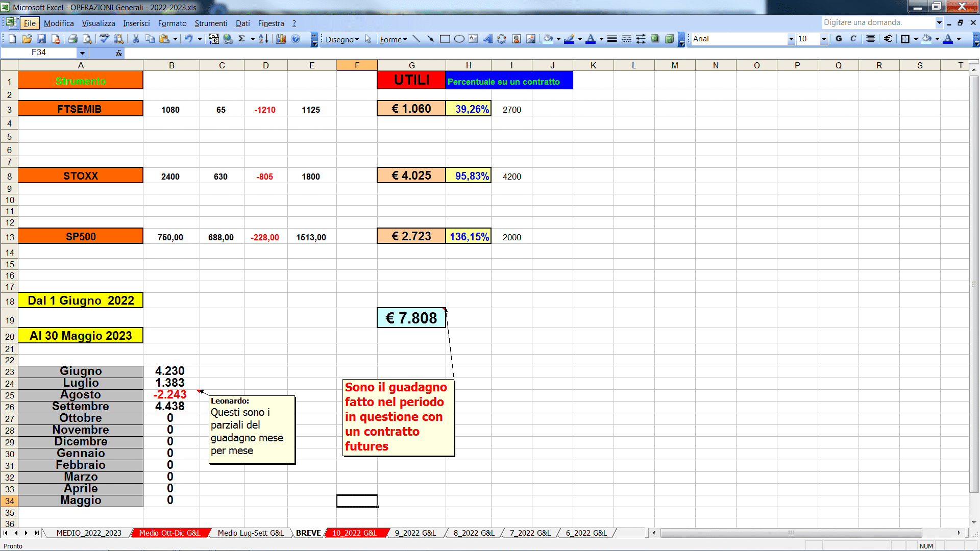Expand the undo history arrow
This screenshot has width=980, height=551.
tap(200, 39)
